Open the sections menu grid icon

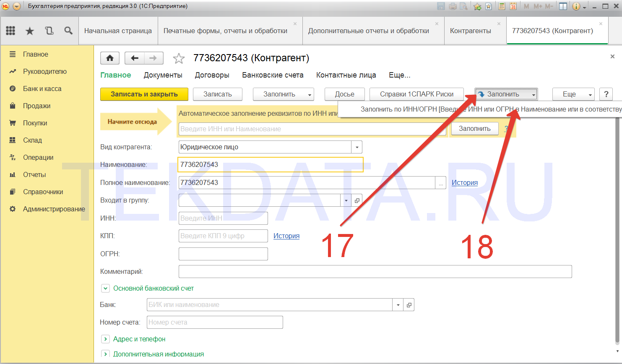point(10,31)
